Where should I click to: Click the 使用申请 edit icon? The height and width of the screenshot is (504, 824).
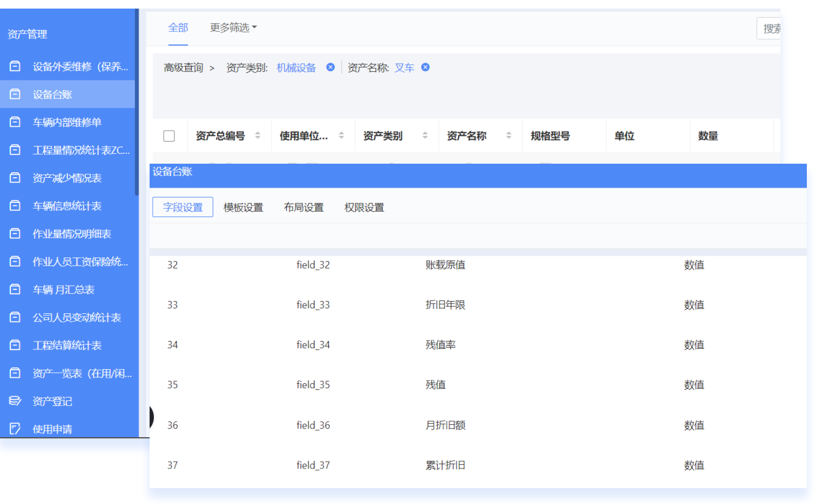[x=15, y=429]
